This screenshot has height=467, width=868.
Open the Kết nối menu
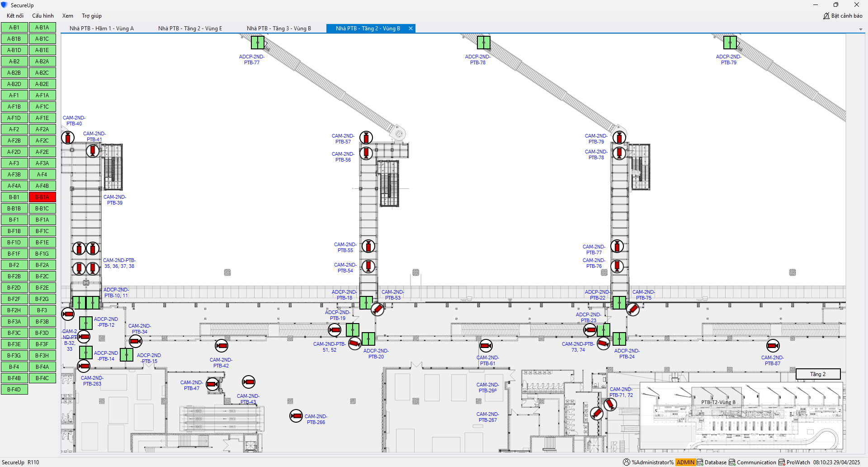[x=15, y=16]
